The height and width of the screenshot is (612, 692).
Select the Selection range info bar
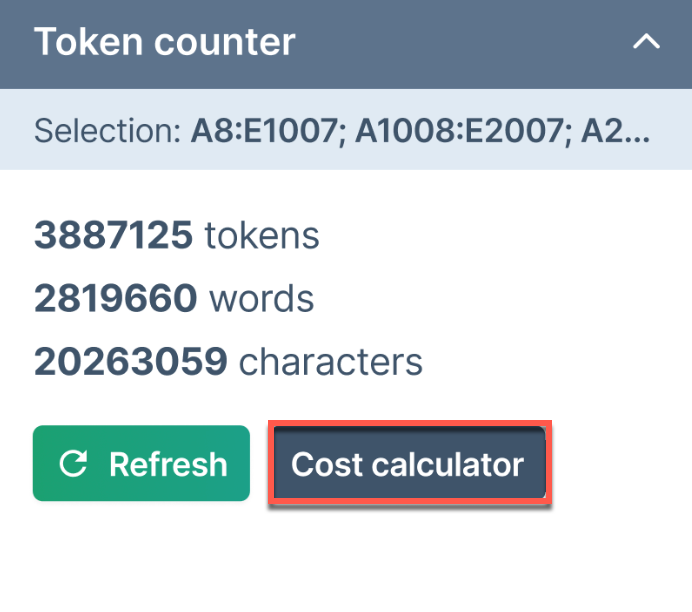point(346,130)
